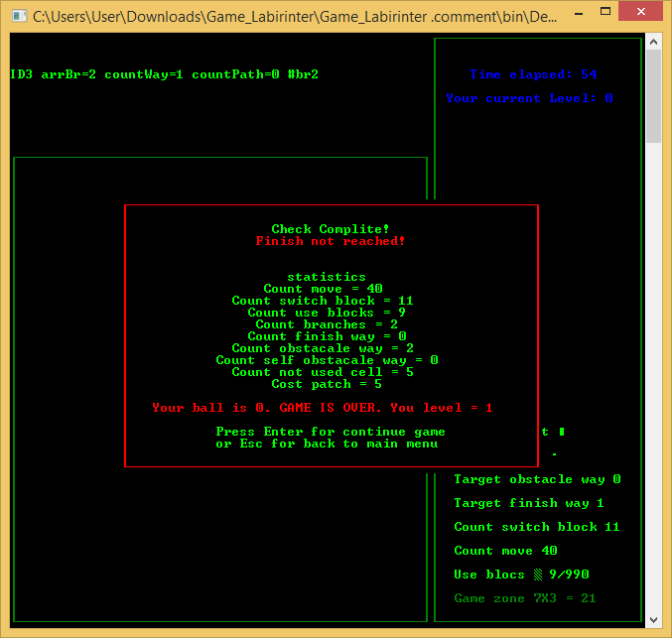The height and width of the screenshot is (638, 672).
Task: Click the scrollbar up arrow
Action: [x=653, y=43]
